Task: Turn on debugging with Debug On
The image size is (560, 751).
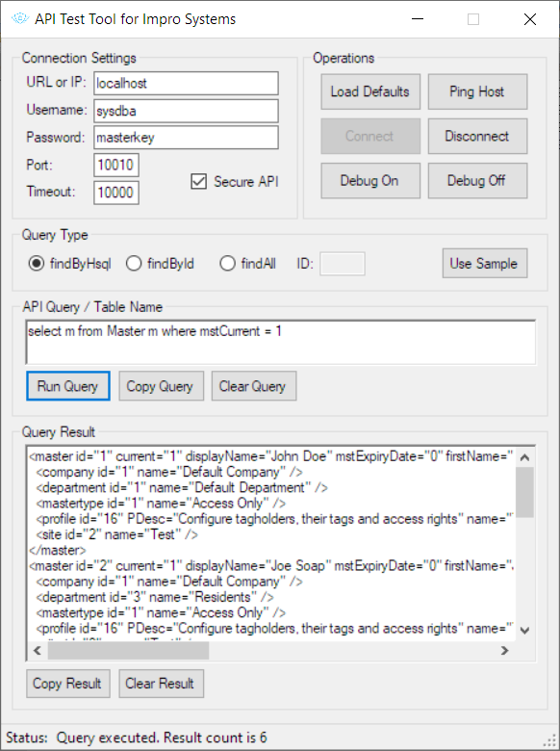Action: click(370, 181)
